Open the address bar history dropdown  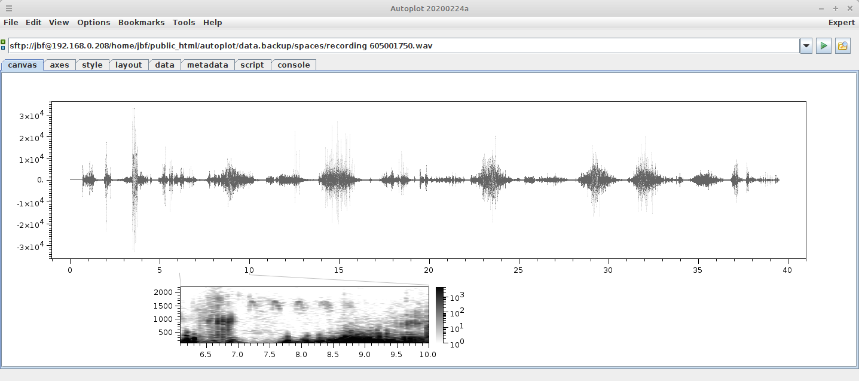pyautogui.click(x=805, y=46)
